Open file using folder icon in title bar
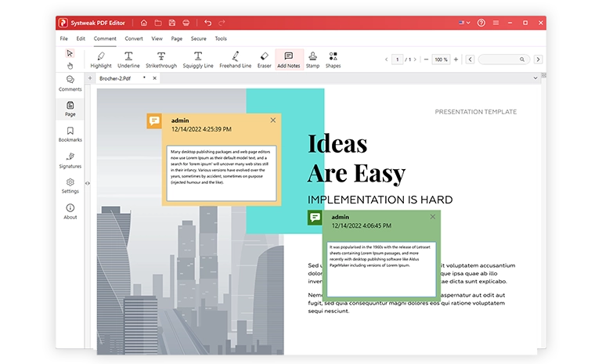The image size is (602, 364). 158,23
